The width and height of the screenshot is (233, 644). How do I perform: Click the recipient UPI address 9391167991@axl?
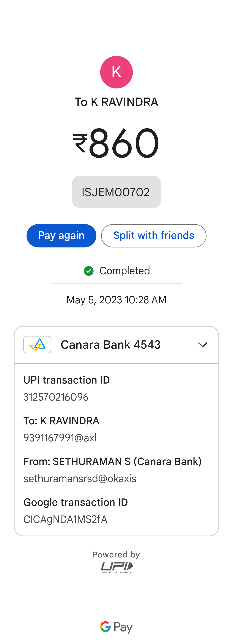60,438
